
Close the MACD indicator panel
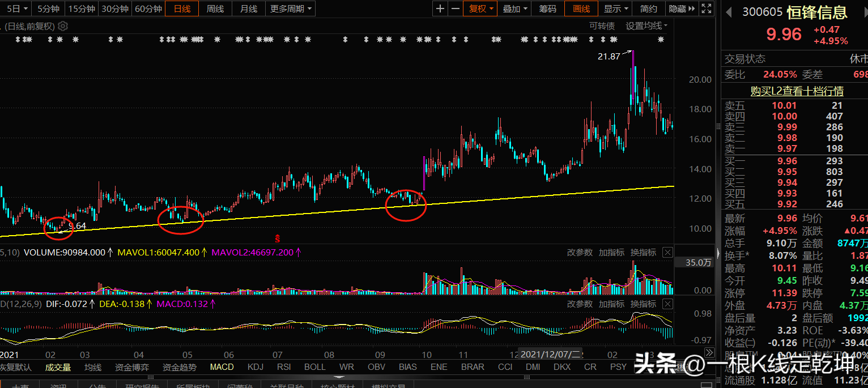(667, 304)
